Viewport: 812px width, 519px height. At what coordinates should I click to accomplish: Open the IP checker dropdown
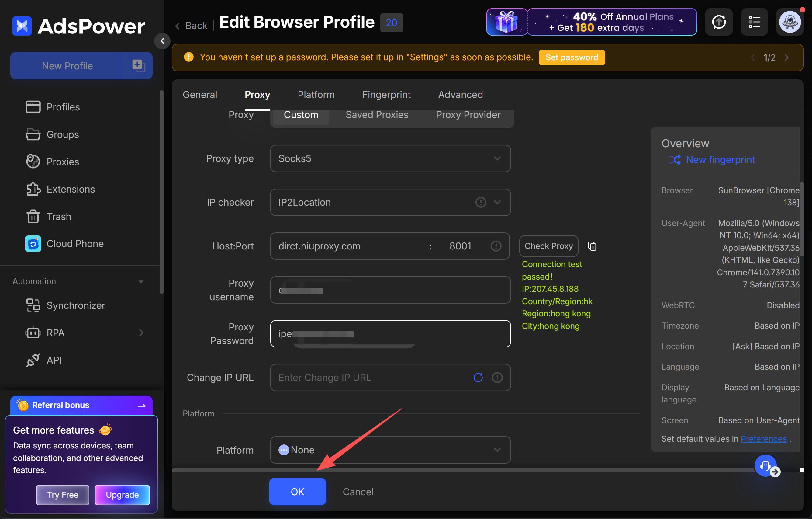tap(390, 203)
